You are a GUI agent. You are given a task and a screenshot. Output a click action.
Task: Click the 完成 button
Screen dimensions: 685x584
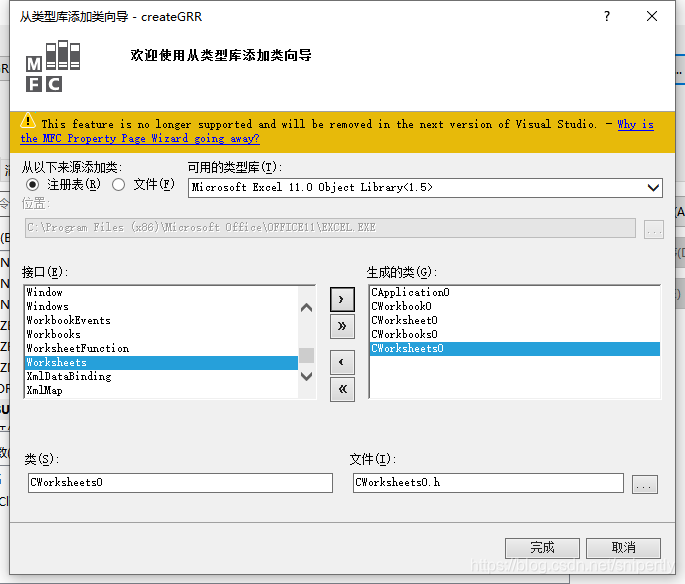[x=542, y=548]
